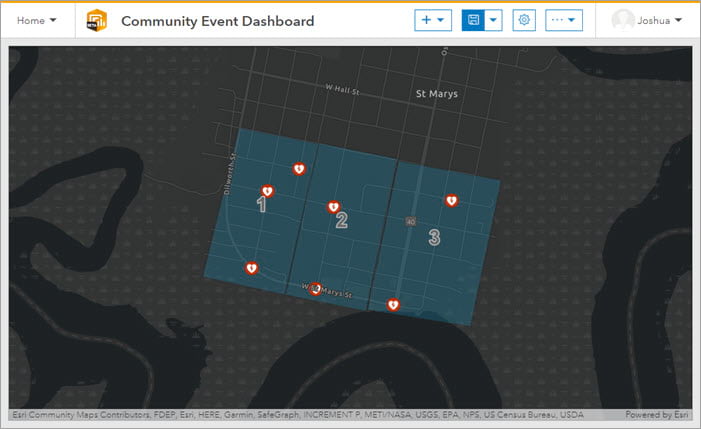
Task: Open the Home dropdown menu
Action: [x=37, y=21]
